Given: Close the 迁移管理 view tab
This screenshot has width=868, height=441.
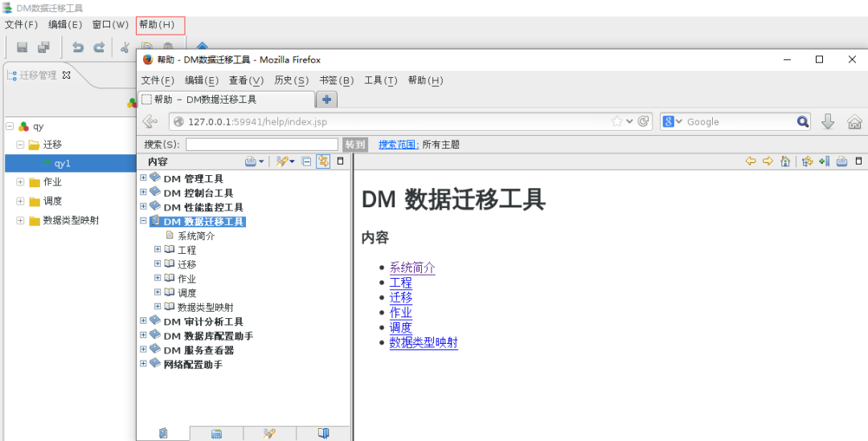Looking at the screenshot, I should pos(67,76).
